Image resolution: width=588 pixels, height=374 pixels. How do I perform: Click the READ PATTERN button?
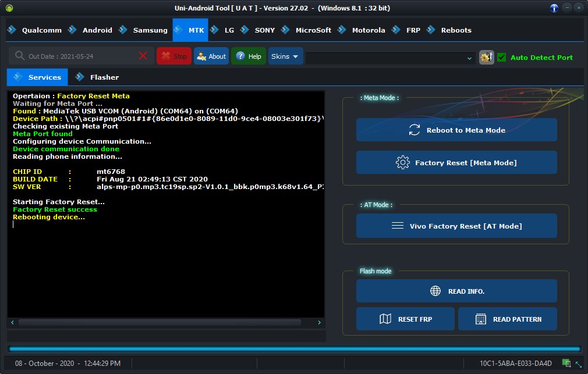(x=508, y=319)
